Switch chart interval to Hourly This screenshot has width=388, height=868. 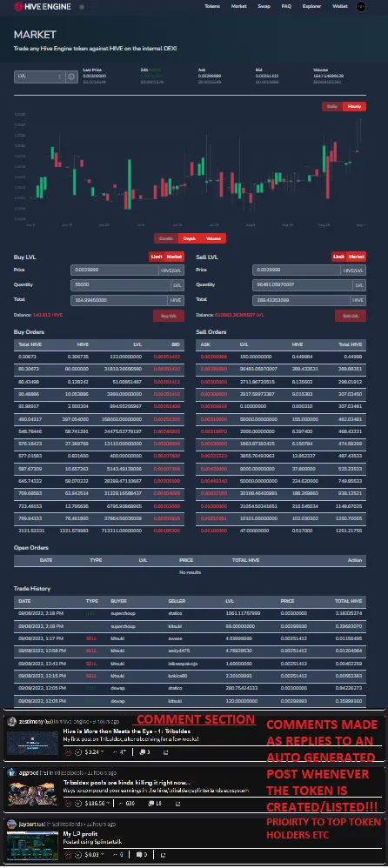point(354,106)
